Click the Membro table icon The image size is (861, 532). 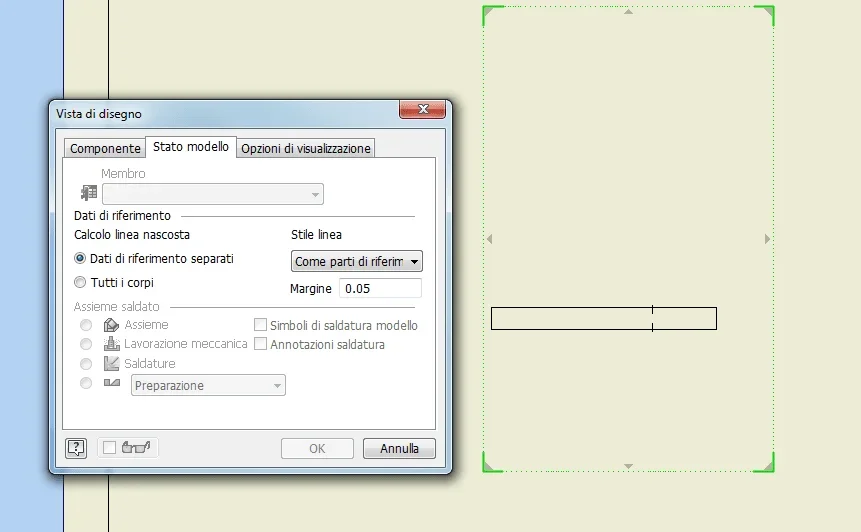[89, 193]
